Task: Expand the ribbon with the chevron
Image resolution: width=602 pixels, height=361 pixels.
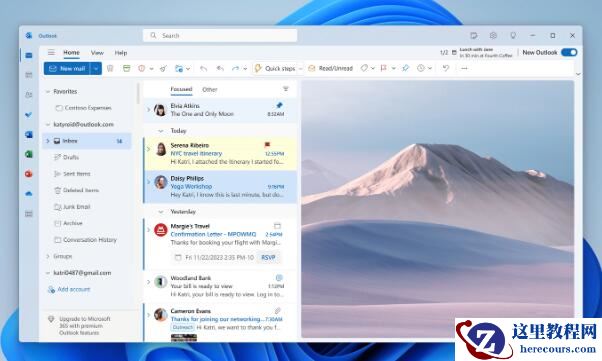Action: pos(578,74)
